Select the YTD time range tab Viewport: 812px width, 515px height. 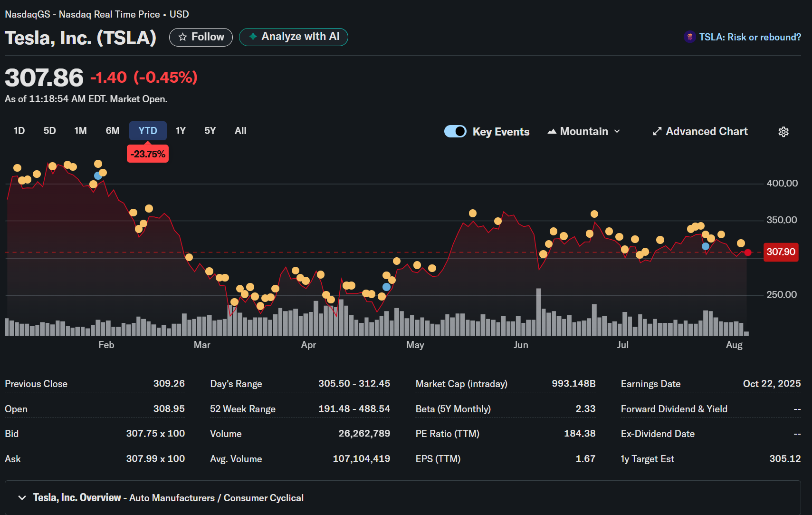tap(148, 131)
